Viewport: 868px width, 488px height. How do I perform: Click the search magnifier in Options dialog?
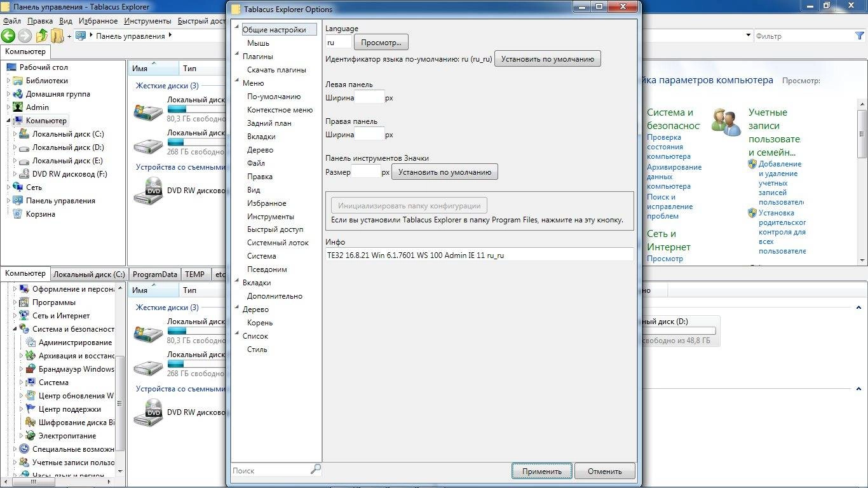[315, 470]
